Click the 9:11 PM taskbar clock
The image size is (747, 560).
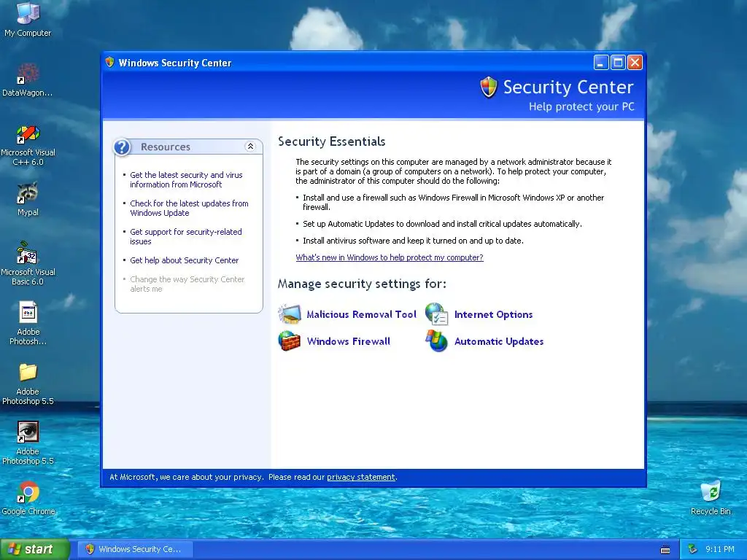coord(719,550)
